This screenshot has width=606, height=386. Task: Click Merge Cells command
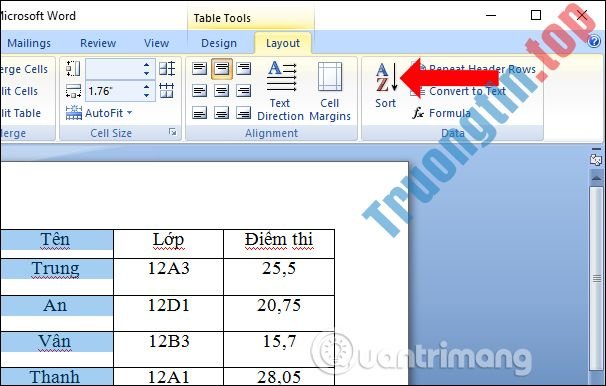24,69
